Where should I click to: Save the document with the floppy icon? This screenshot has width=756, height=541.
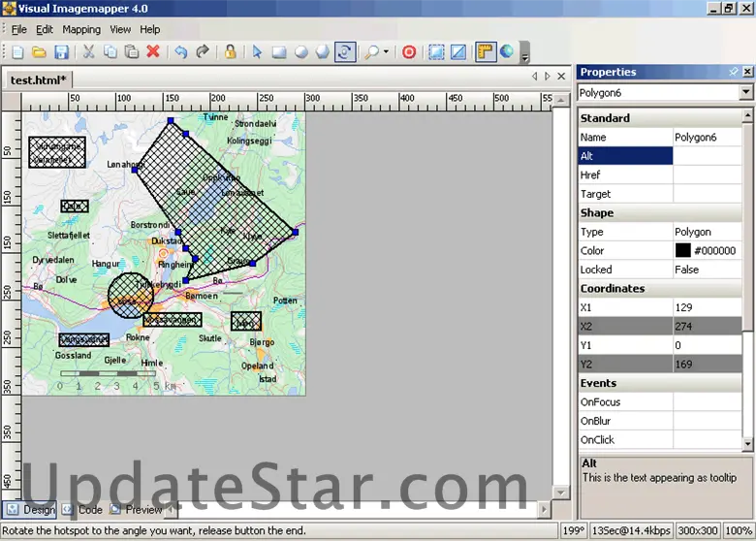coord(61,52)
